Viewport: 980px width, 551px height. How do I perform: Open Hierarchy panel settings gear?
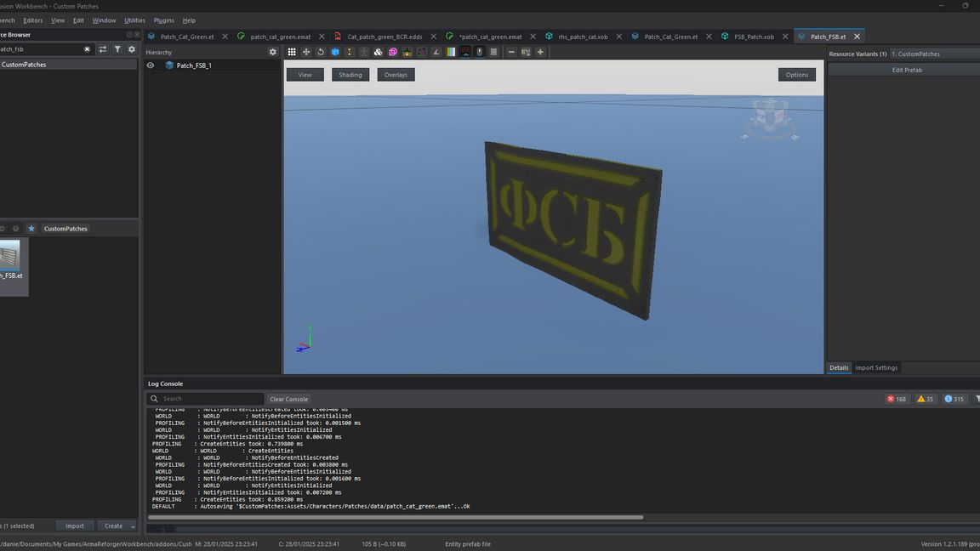pos(273,52)
